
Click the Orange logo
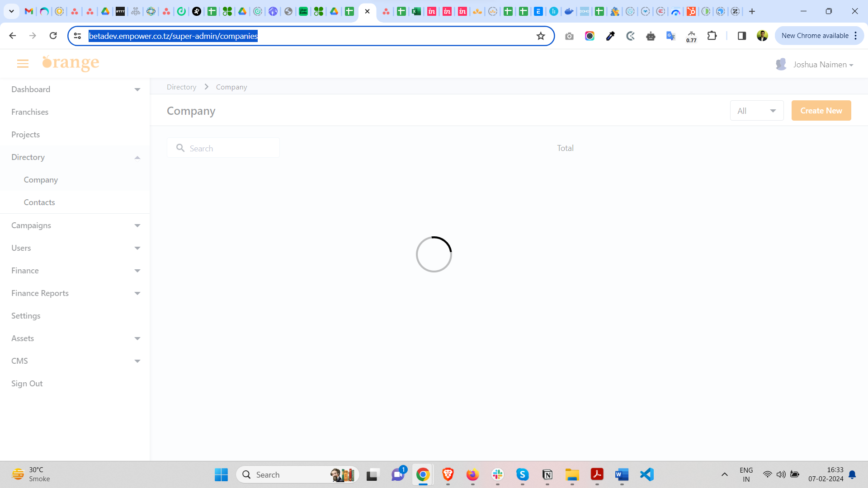(x=71, y=63)
